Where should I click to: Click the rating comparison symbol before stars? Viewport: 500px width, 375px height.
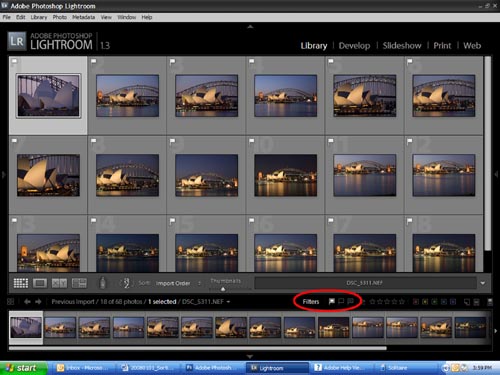click(364, 302)
